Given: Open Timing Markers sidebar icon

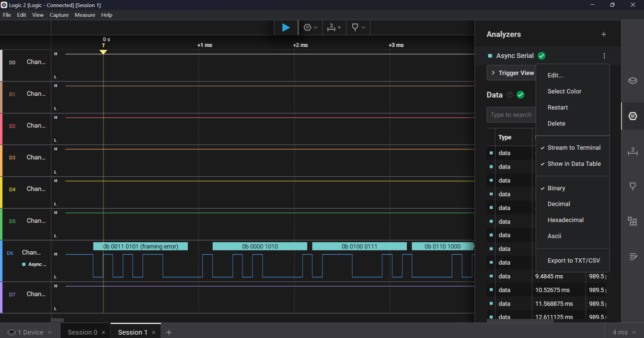Looking at the screenshot, I should click(632, 186).
